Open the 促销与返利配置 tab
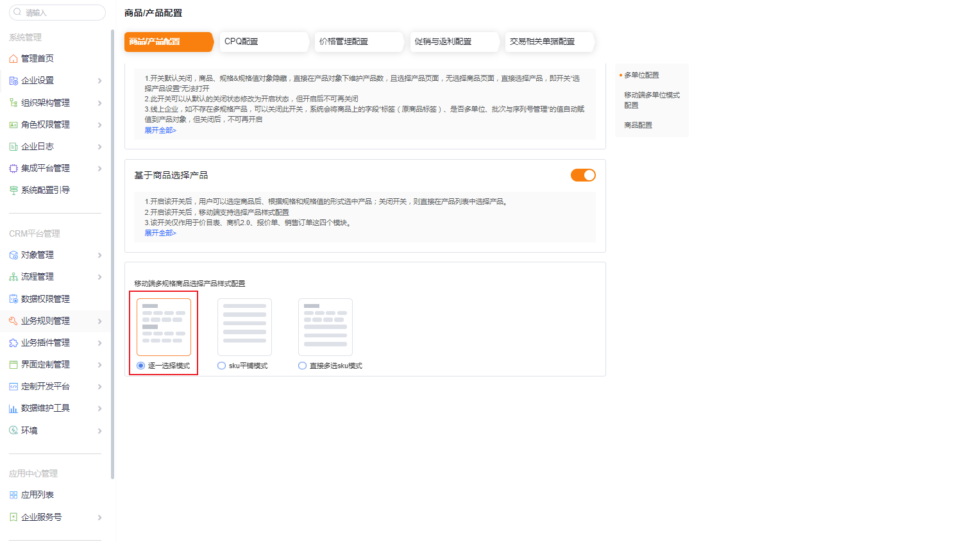Image resolution: width=980 pixels, height=542 pixels. pyautogui.click(x=453, y=42)
